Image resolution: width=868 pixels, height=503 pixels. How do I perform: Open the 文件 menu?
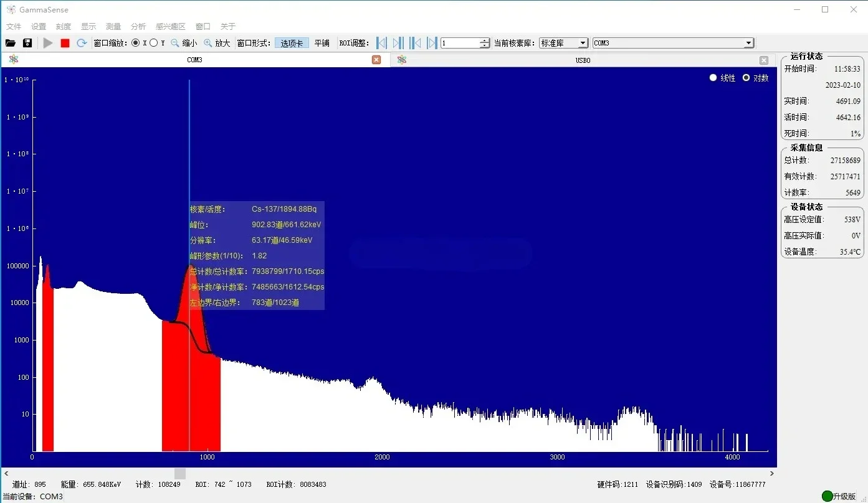pyautogui.click(x=14, y=26)
